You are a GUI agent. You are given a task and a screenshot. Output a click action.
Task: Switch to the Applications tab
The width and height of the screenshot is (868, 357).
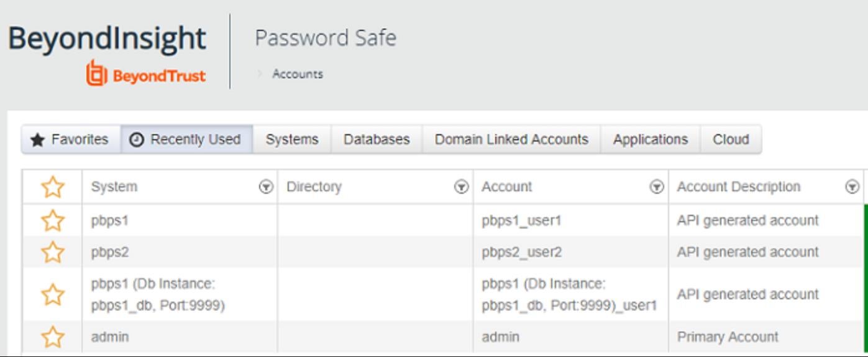[650, 140]
